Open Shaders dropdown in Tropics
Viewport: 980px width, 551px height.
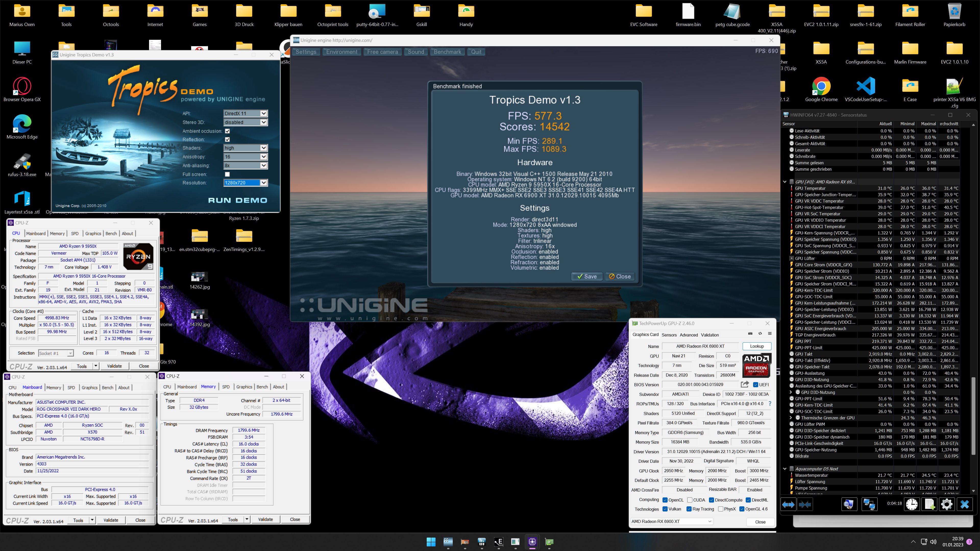pos(245,148)
